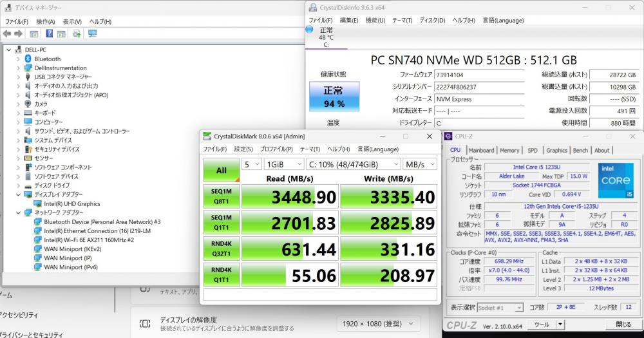Open CrystalDiskMark プロファイル(P) menu
Image resolution: width=644 pixels, height=338 pixels.
(x=276, y=149)
